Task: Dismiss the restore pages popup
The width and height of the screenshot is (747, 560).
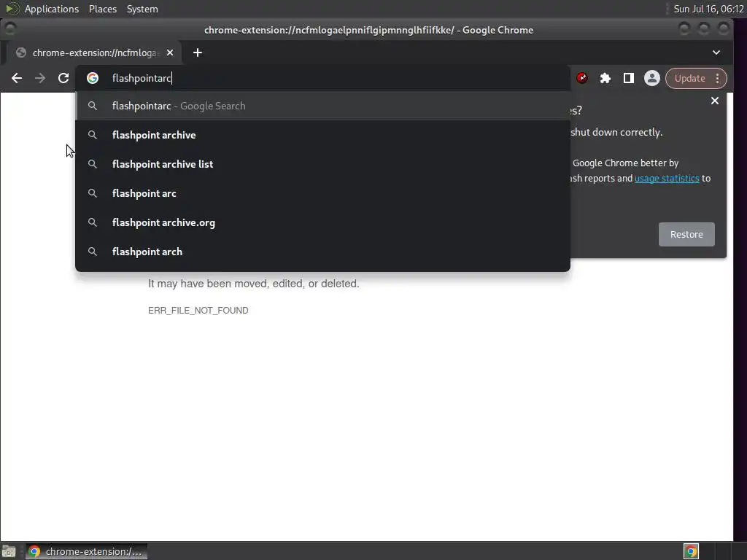Action: click(x=715, y=101)
